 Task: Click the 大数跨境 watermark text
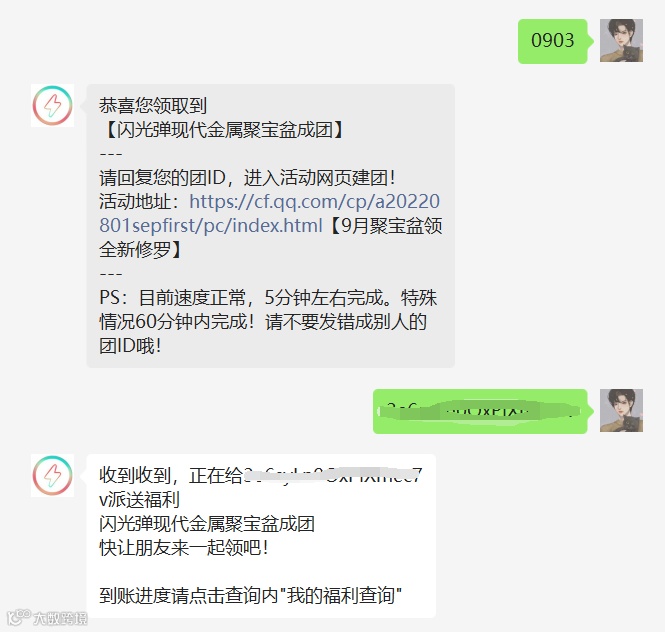point(60,618)
